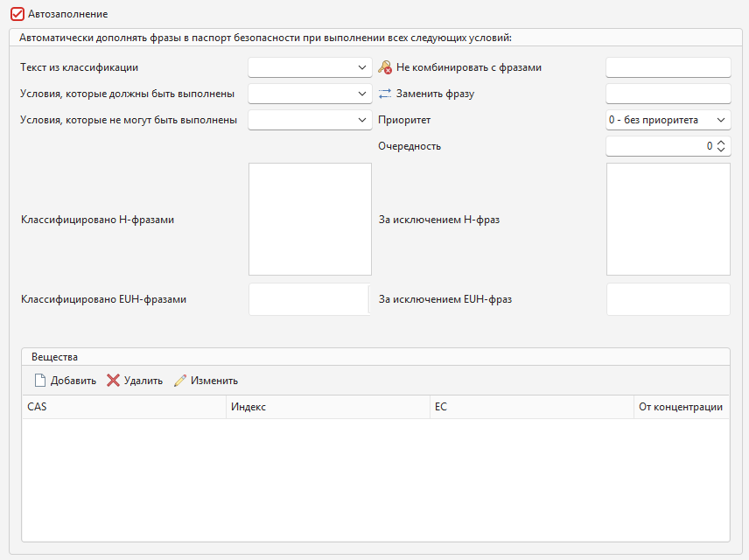Click the red X Удалить icon
The image size is (749, 560).
113,381
